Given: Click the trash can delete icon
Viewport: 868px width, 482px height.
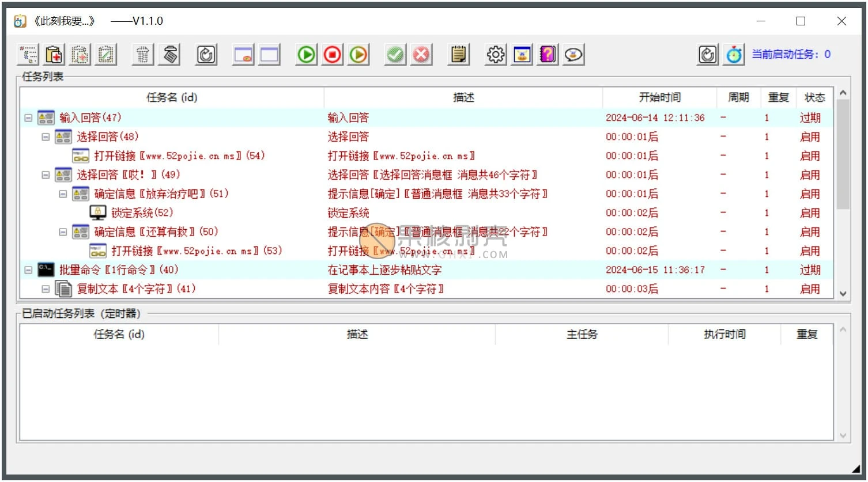Looking at the screenshot, I should click(x=144, y=55).
